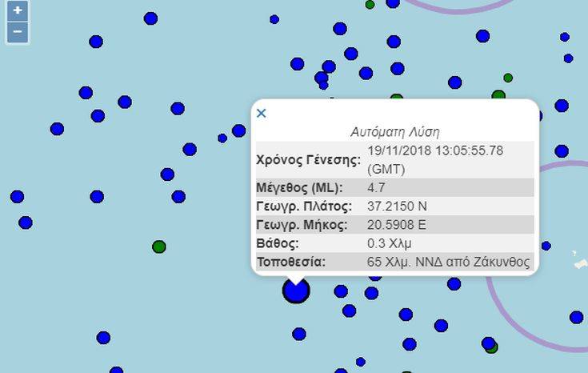Click the location text mentioning Ζάκυνθος
This screenshot has height=373, width=588.
coord(448,262)
